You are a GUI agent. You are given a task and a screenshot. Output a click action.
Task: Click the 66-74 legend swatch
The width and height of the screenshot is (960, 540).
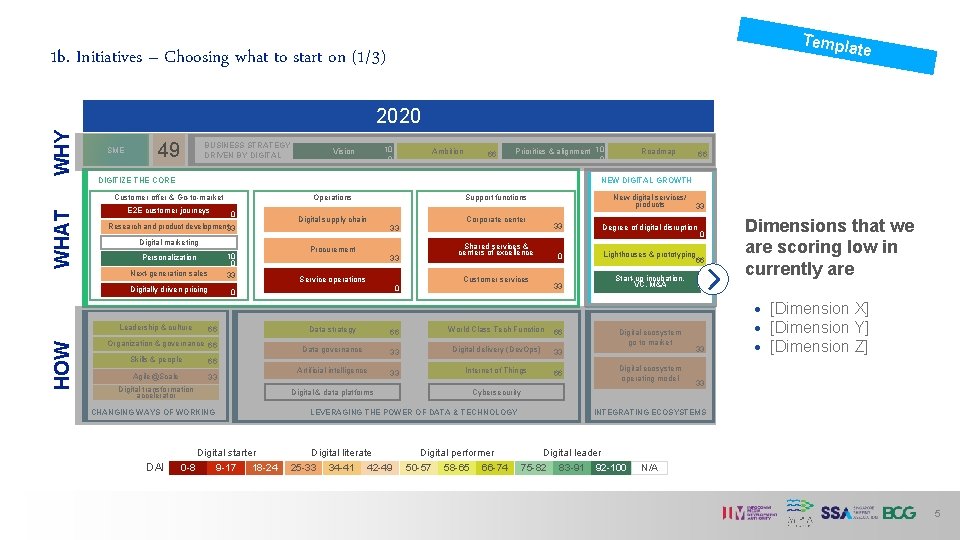[x=495, y=468]
